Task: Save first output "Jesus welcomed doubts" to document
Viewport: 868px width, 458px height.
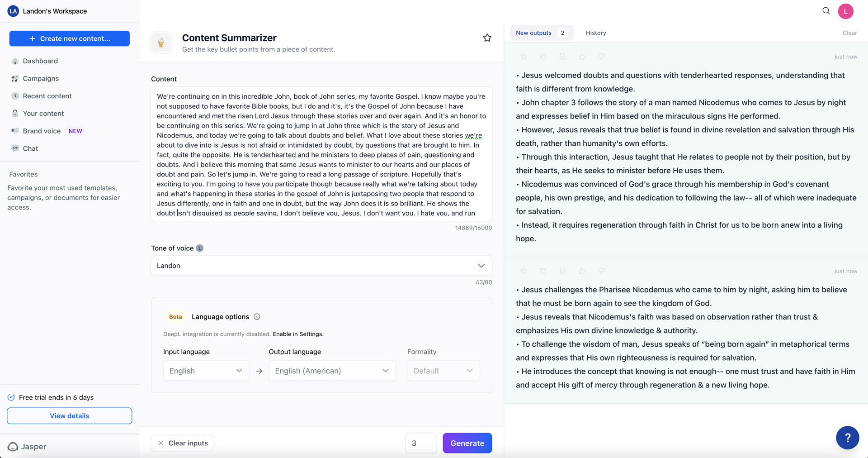Action: coord(562,57)
